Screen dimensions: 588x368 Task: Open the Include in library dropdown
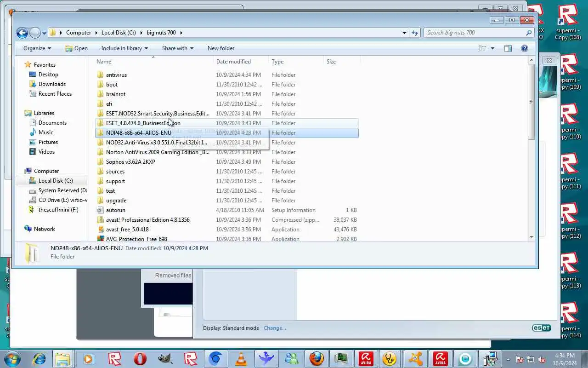pos(124,48)
